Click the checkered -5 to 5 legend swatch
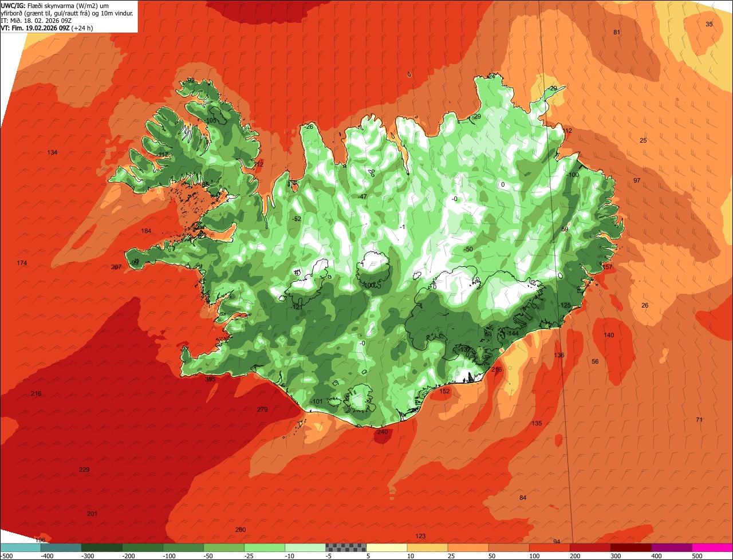 pos(346,547)
